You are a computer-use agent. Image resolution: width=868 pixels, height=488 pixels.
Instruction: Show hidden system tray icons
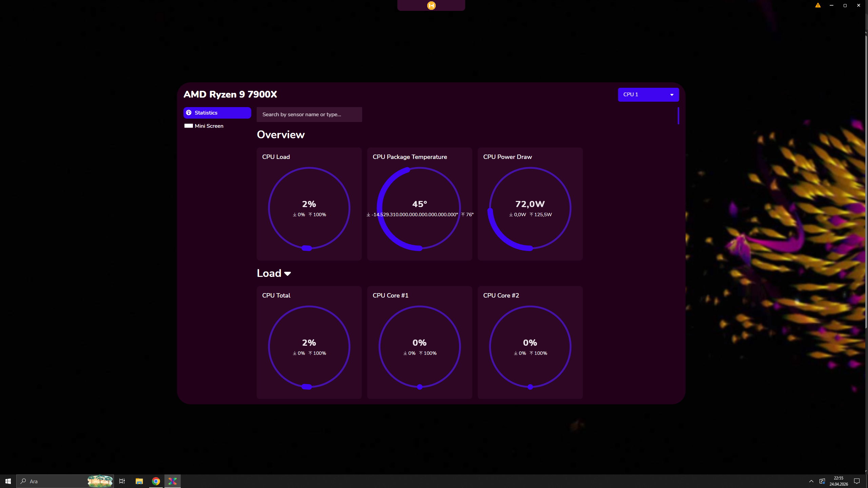[811, 481]
